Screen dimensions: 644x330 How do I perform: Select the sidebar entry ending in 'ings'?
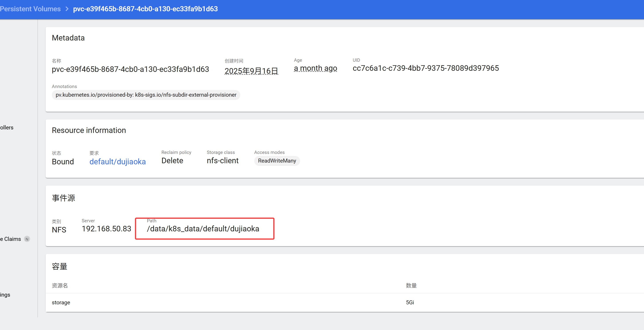[x=5, y=295]
